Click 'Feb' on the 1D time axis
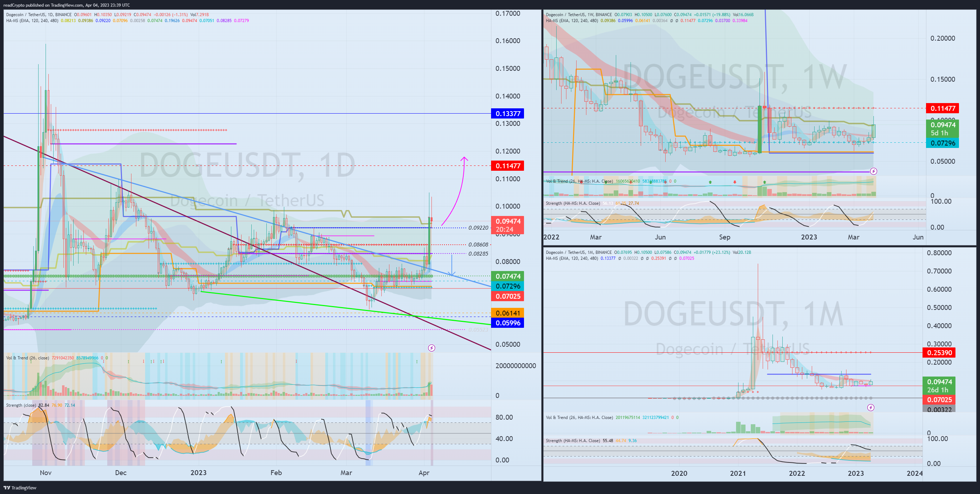Image resolution: width=980 pixels, height=494 pixels. point(276,473)
